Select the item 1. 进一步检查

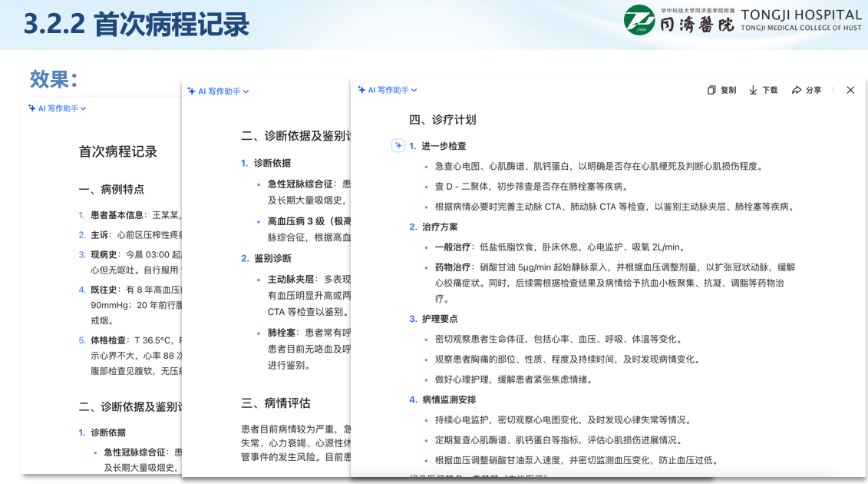click(x=437, y=146)
